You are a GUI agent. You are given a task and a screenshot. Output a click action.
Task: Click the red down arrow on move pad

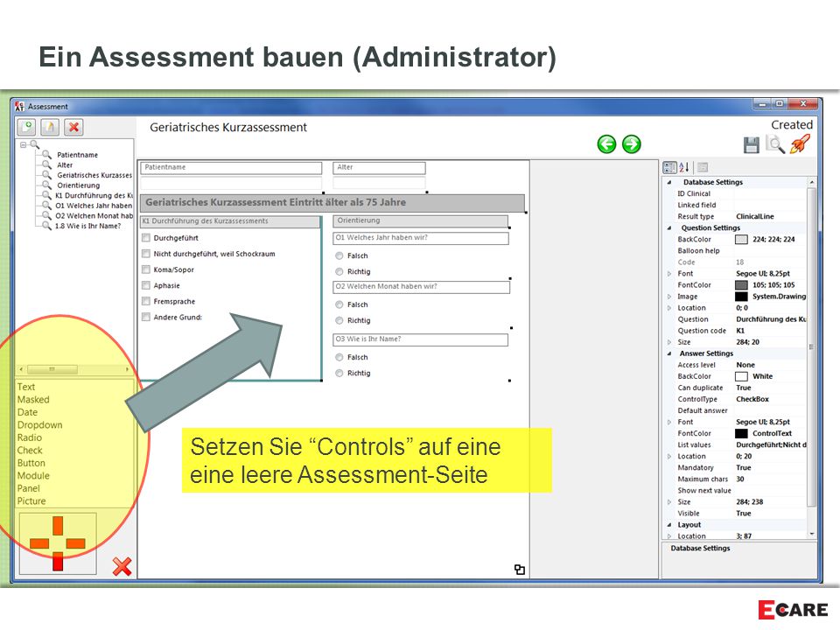tap(58, 562)
